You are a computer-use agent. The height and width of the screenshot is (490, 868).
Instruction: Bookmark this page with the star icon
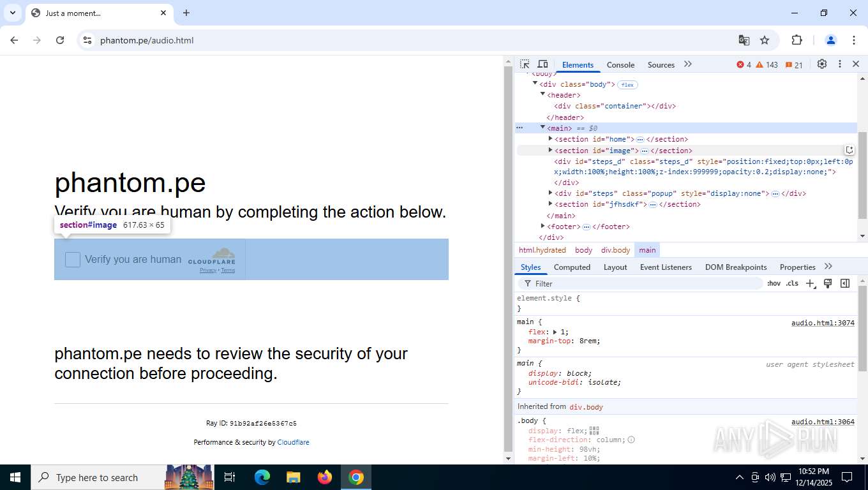[x=765, y=40]
